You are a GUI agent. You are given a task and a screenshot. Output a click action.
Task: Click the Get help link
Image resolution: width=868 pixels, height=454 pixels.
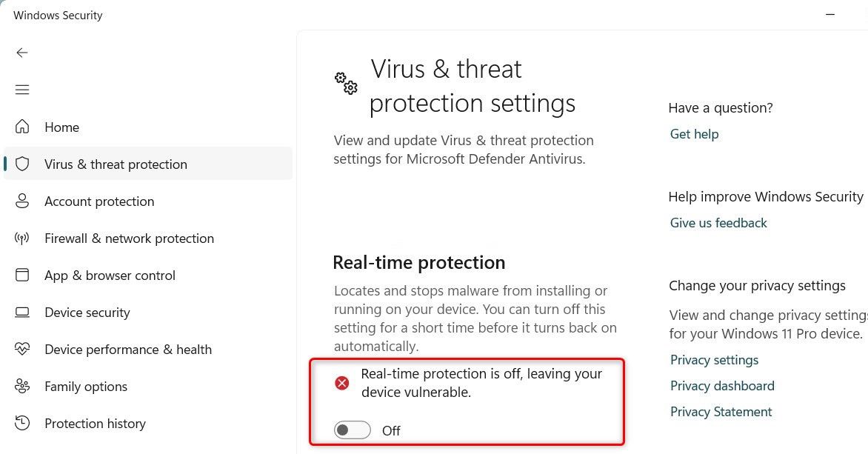694,134
